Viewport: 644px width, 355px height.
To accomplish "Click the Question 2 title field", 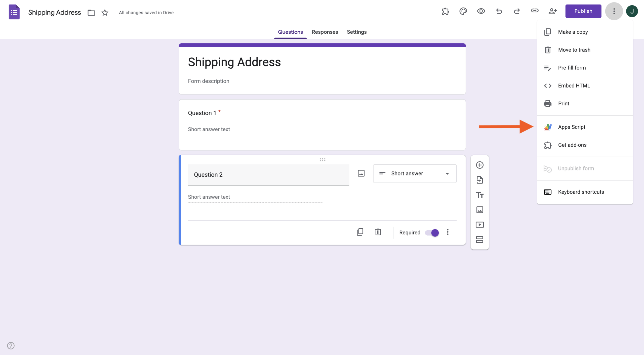I will [x=268, y=174].
